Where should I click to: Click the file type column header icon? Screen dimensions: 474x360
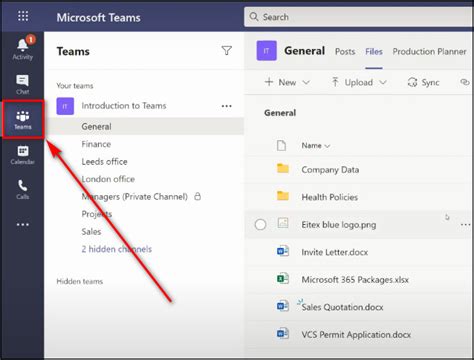[282, 145]
